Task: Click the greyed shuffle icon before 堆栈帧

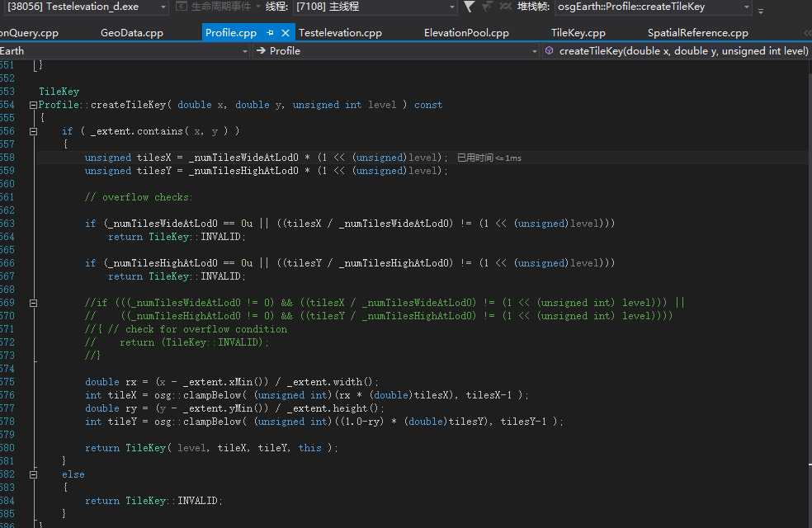Action: (x=505, y=7)
